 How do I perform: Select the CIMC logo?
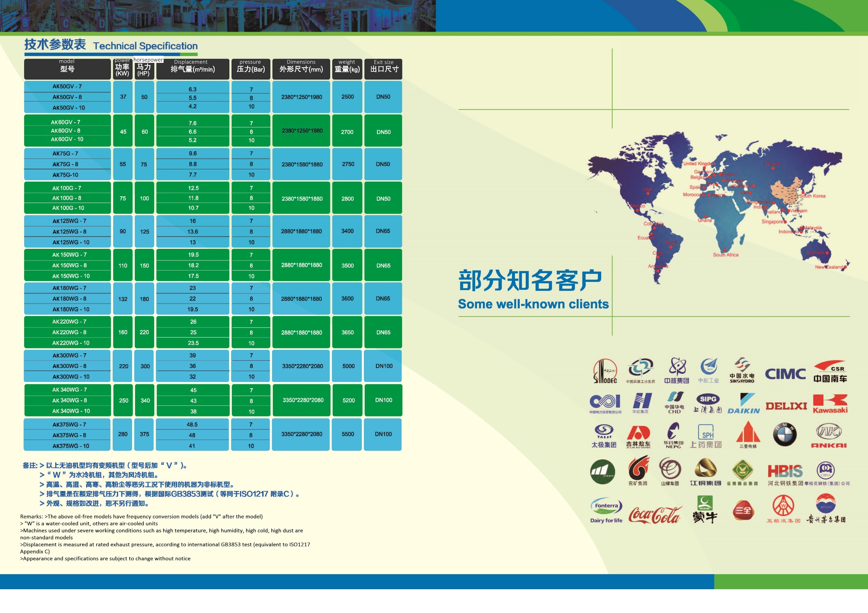(x=786, y=373)
